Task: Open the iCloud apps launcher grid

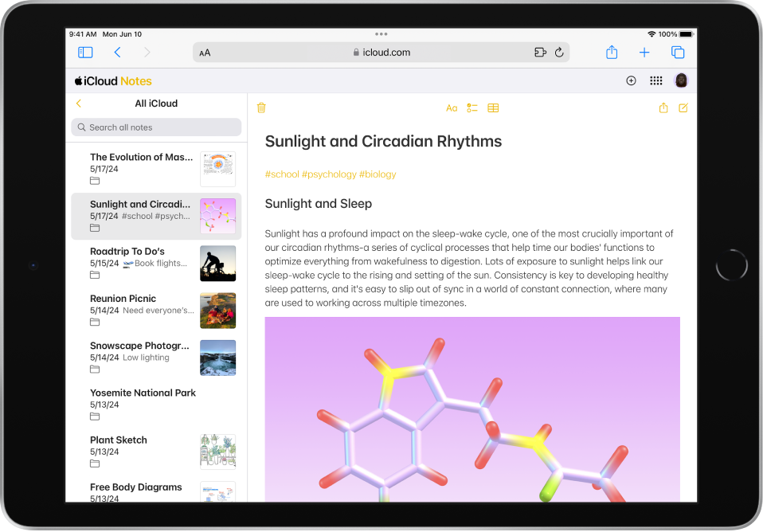Action: [x=656, y=80]
